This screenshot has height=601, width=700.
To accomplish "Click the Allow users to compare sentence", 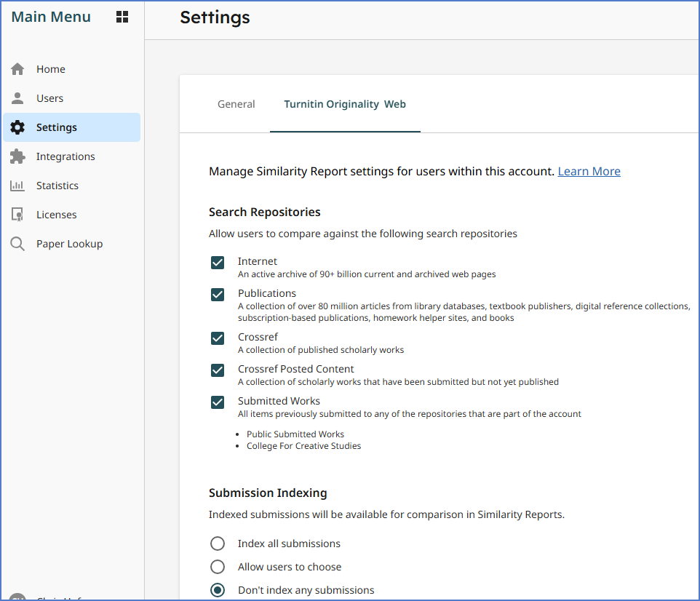I will coord(363,234).
